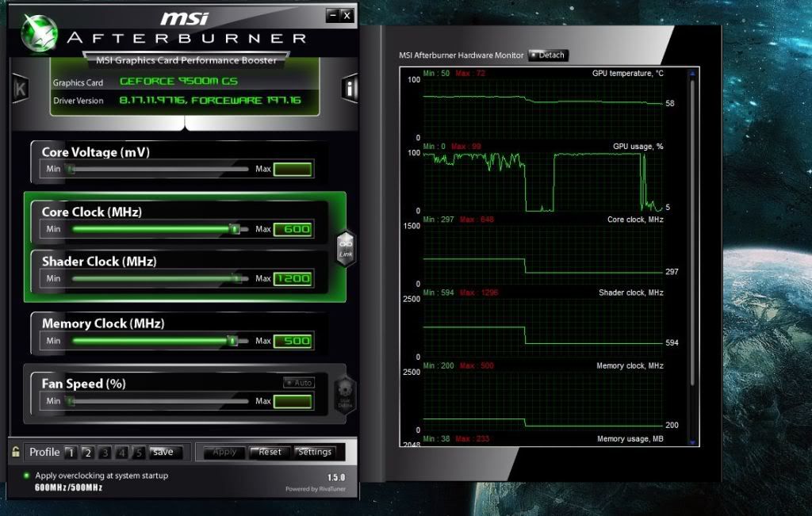
Task: Click the profile save button
Action: click(165, 453)
